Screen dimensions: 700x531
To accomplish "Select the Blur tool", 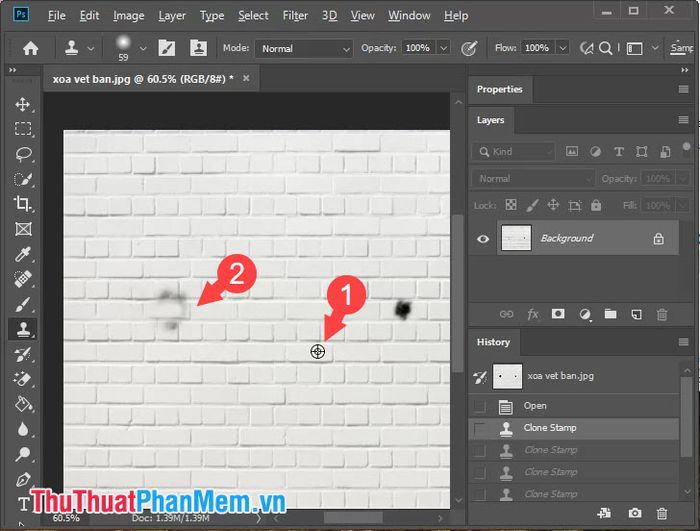I will (23, 429).
